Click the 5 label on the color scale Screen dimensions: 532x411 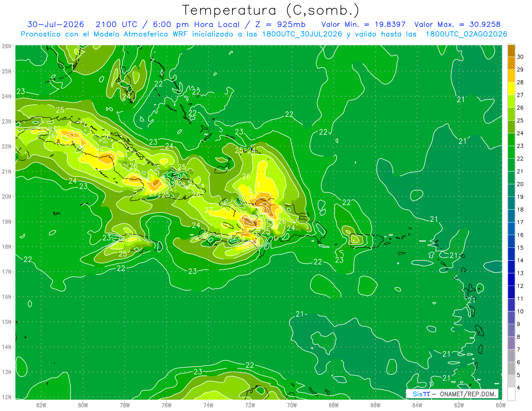[x=519, y=375]
